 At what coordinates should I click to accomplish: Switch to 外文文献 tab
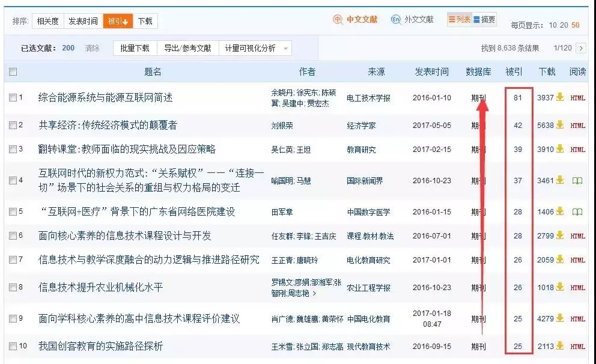click(x=412, y=19)
